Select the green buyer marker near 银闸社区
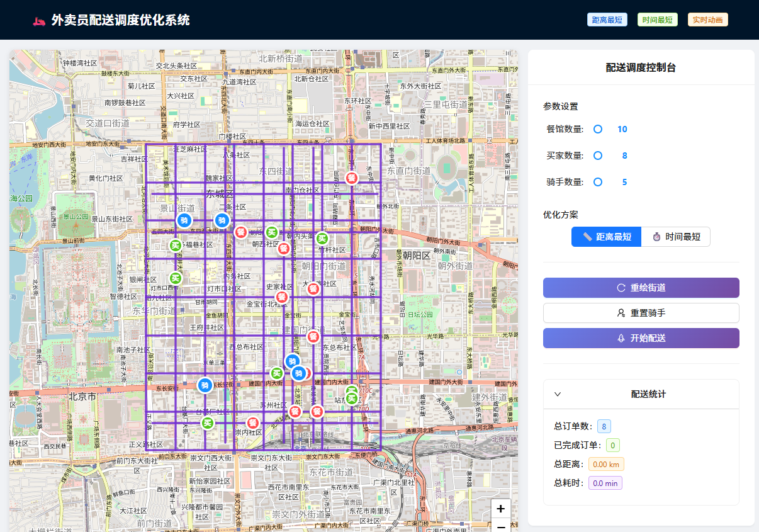 tap(176, 278)
